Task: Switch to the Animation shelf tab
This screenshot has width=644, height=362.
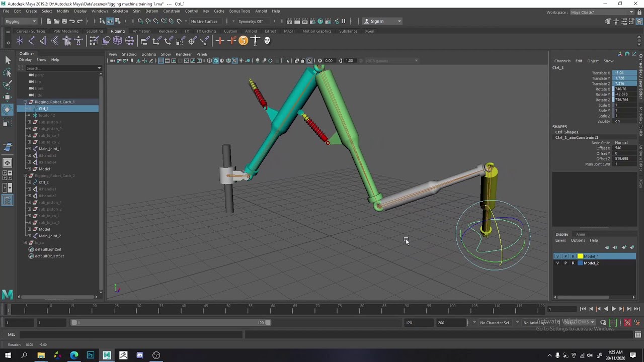Action: point(141,31)
